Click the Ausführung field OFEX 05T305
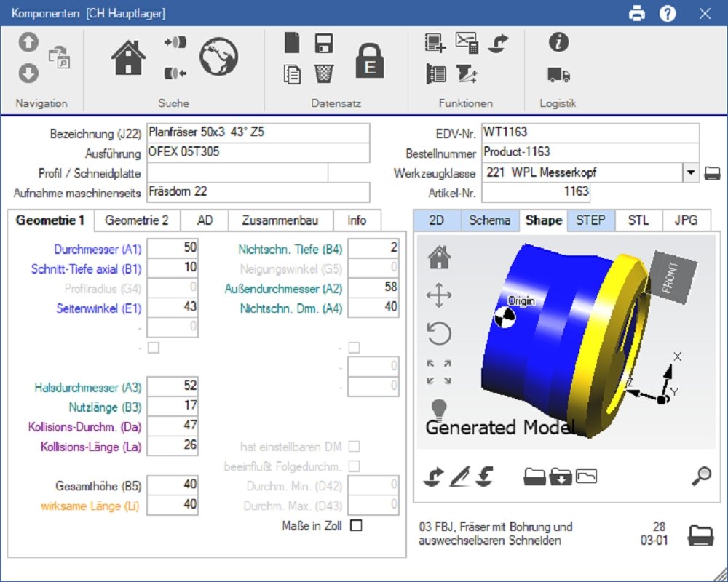 258,152
